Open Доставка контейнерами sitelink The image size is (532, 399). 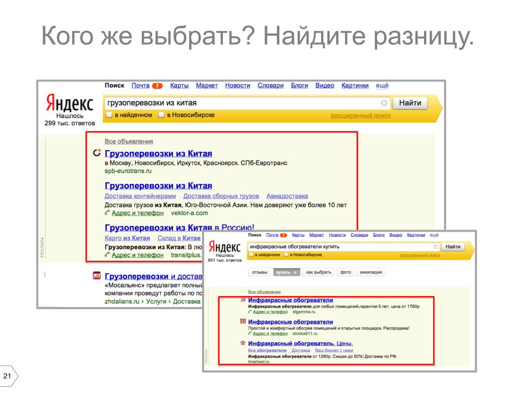coord(140,196)
